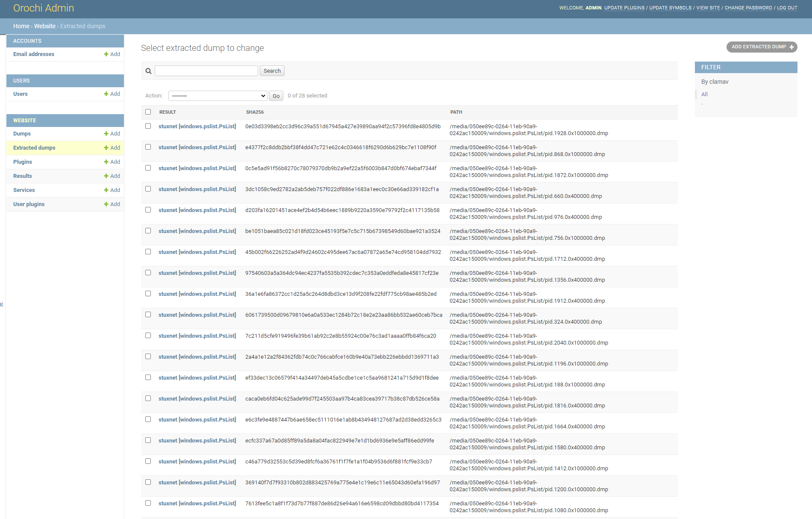The height and width of the screenshot is (519, 812).
Task: Open the User plugins sidebar item
Action: point(29,204)
